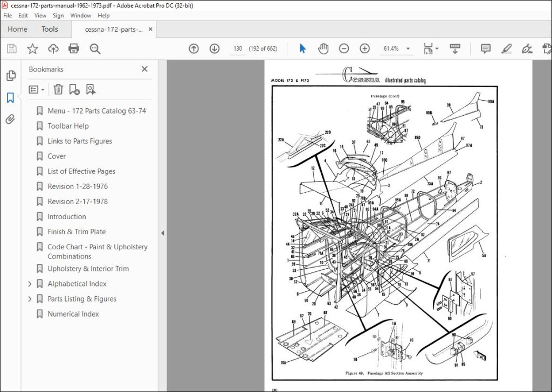The width and height of the screenshot is (552, 392).
Task: Open bookmarks options list dropdown
Action: pyautogui.click(x=37, y=89)
